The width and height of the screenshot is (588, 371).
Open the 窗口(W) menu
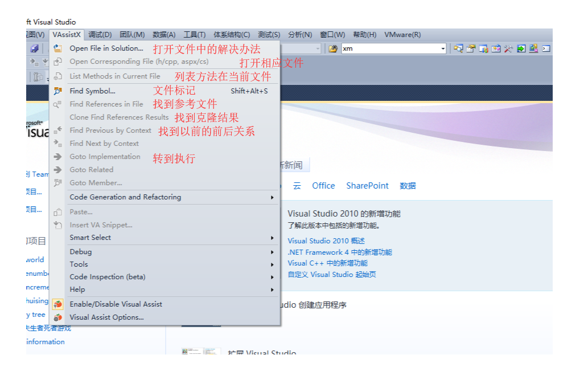(x=332, y=35)
